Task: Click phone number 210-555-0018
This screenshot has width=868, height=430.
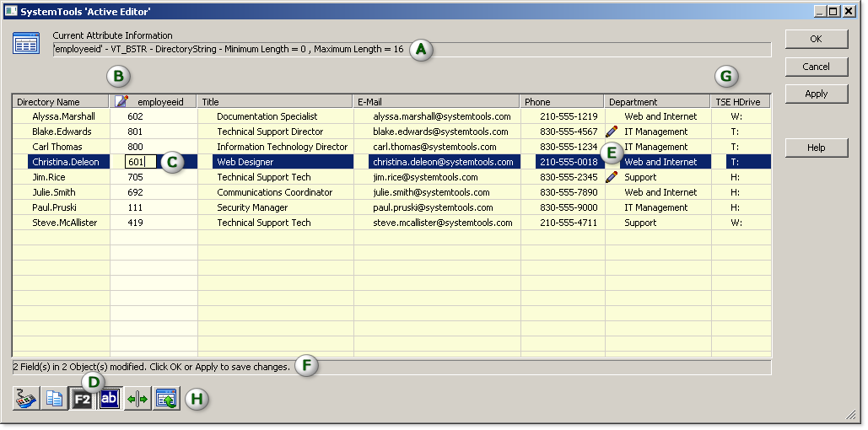Action: 569,162
